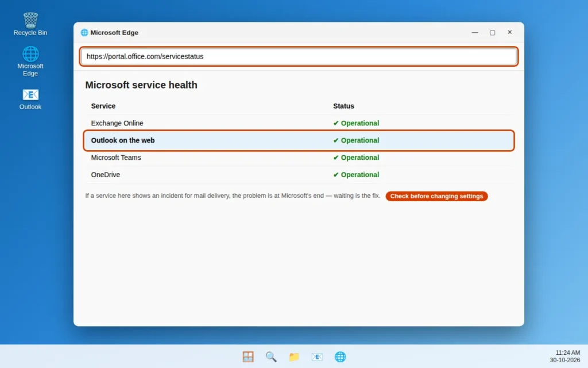
Task: Open the Microsoft Edge desktop shortcut
Action: pos(30,61)
